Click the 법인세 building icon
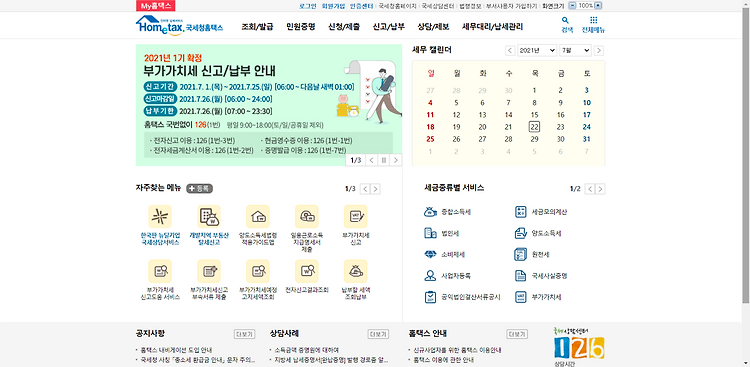This screenshot has height=367, width=750. pos(430,233)
